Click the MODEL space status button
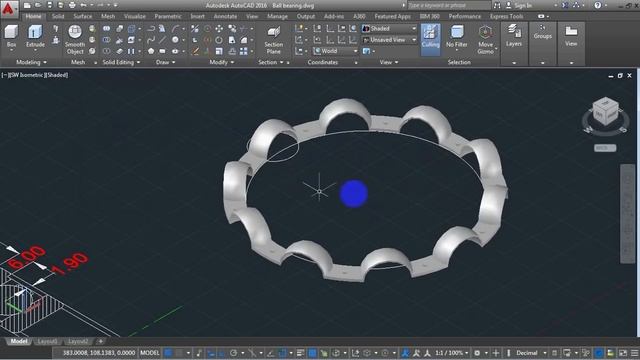Screen dimensions: 640x360 click(150, 353)
